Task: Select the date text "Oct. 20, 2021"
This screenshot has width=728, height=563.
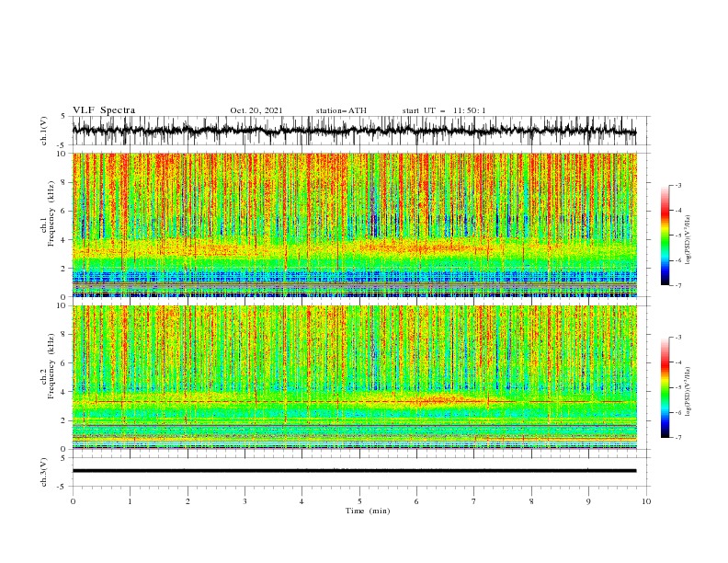Action: click(x=256, y=110)
